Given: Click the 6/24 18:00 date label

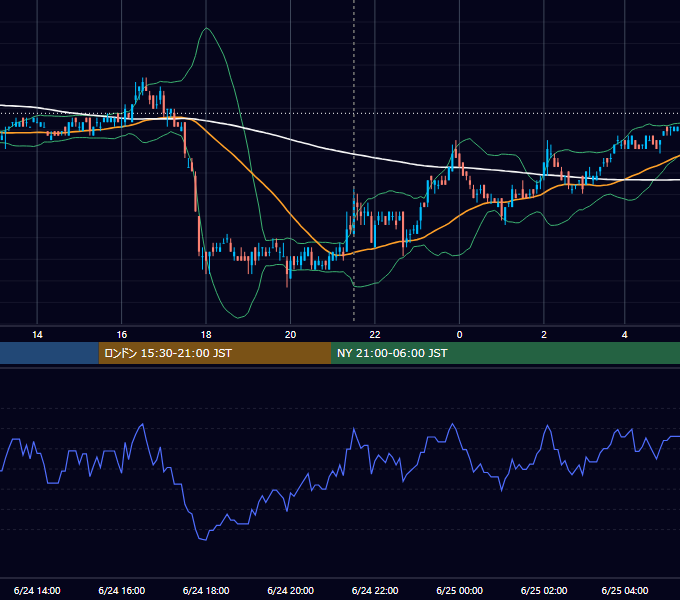Looking at the screenshot, I should (x=206, y=590).
